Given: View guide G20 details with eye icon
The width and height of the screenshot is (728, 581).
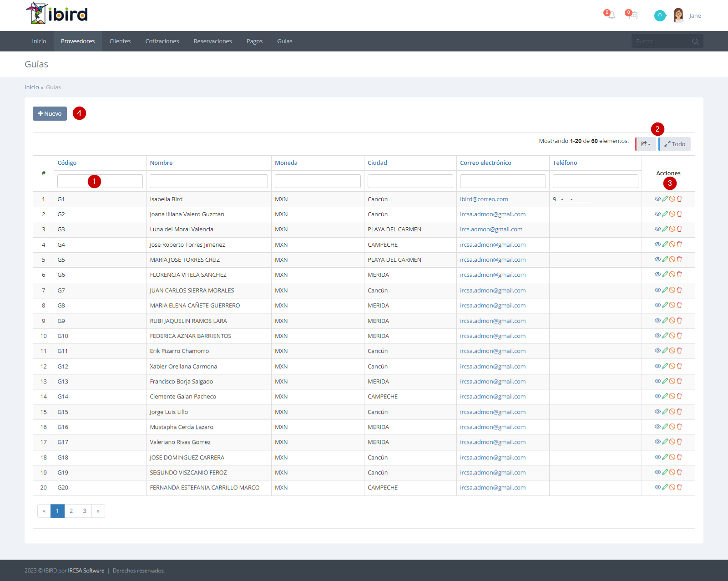Looking at the screenshot, I should [x=657, y=487].
